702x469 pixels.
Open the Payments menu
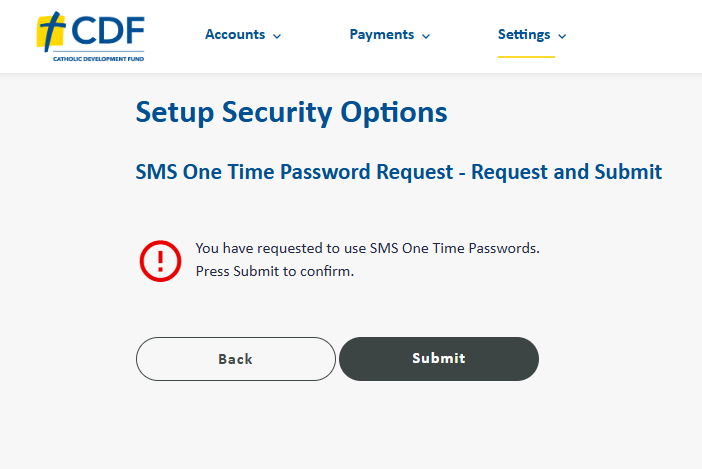[390, 34]
